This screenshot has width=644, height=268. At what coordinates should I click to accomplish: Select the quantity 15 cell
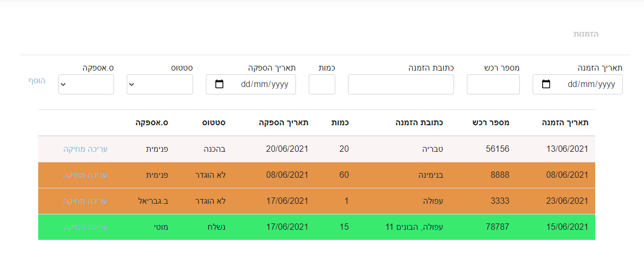point(344,227)
